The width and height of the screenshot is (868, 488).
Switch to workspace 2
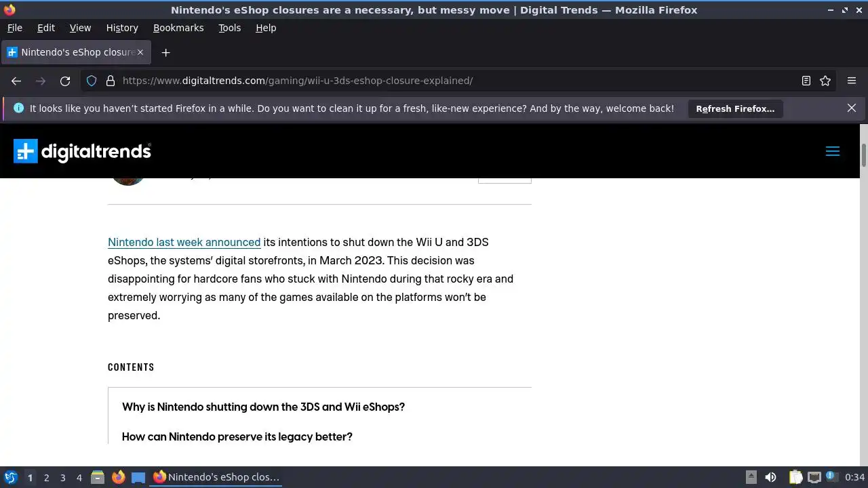[46, 477]
